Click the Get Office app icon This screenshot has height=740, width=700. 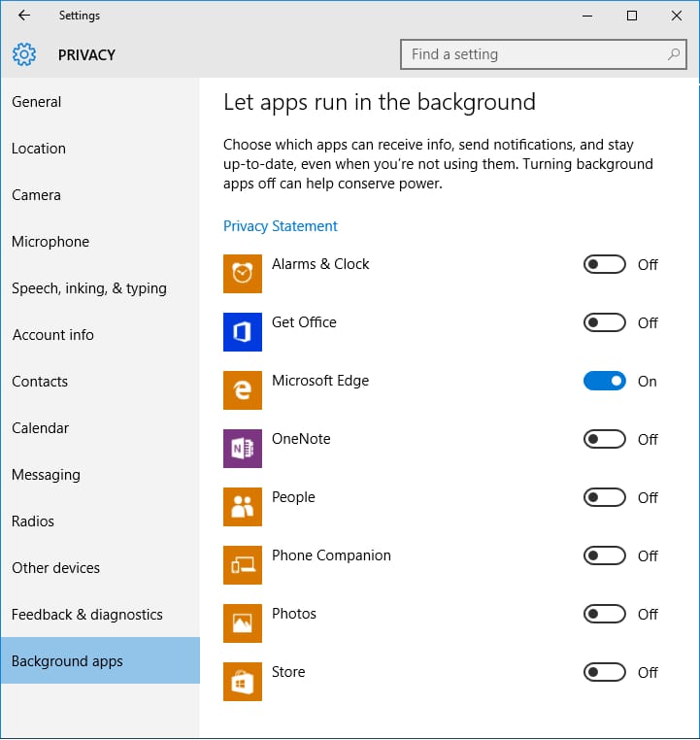click(243, 332)
